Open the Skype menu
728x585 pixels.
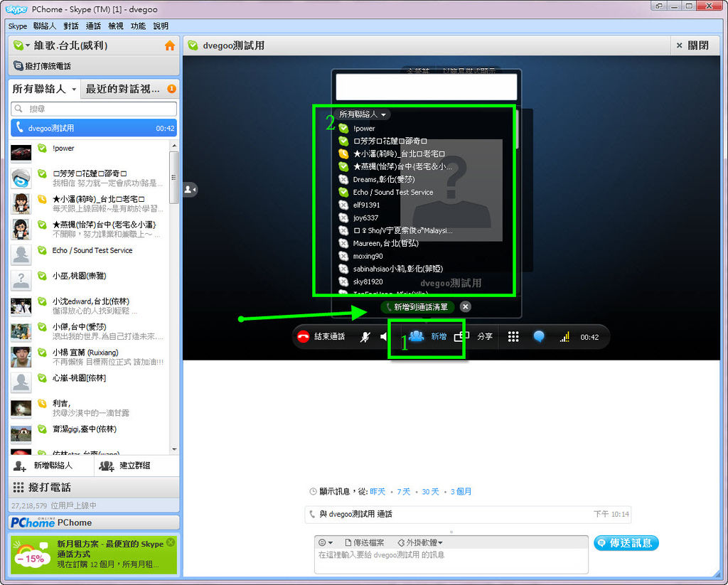tap(17, 26)
